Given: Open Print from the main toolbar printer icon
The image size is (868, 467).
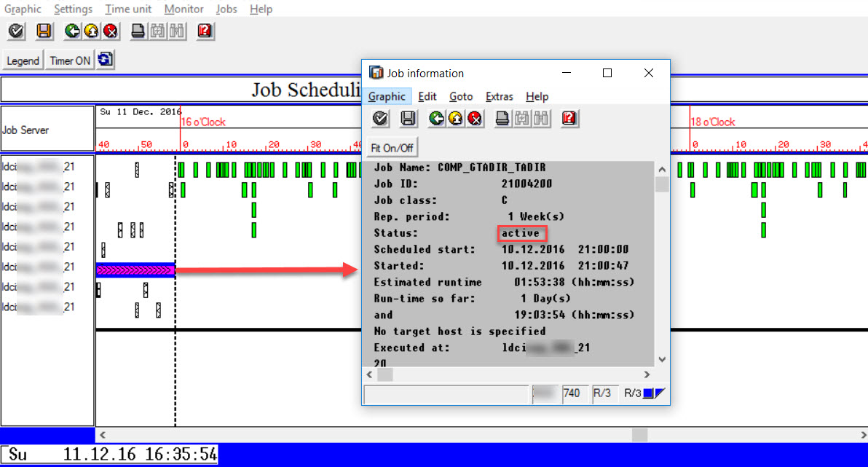Looking at the screenshot, I should click(x=137, y=31).
